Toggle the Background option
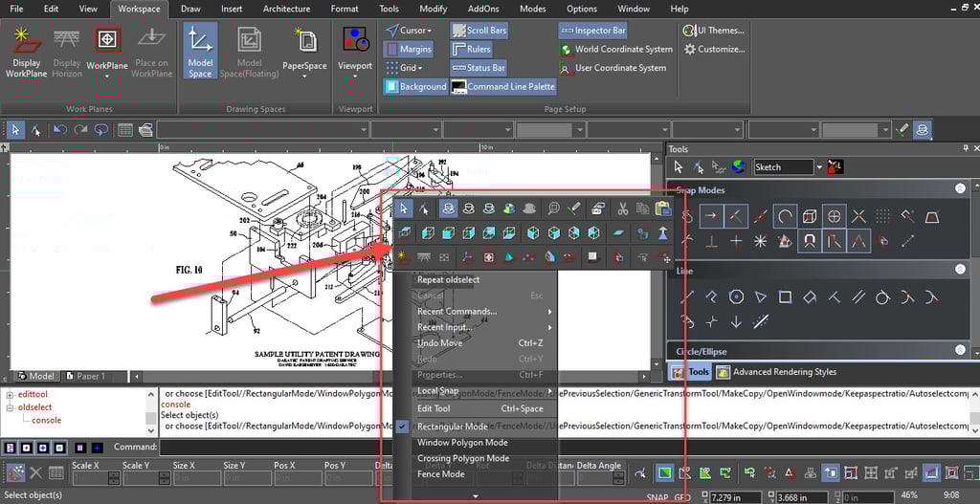Image resolution: width=980 pixels, height=504 pixels. tap(415, 86)
